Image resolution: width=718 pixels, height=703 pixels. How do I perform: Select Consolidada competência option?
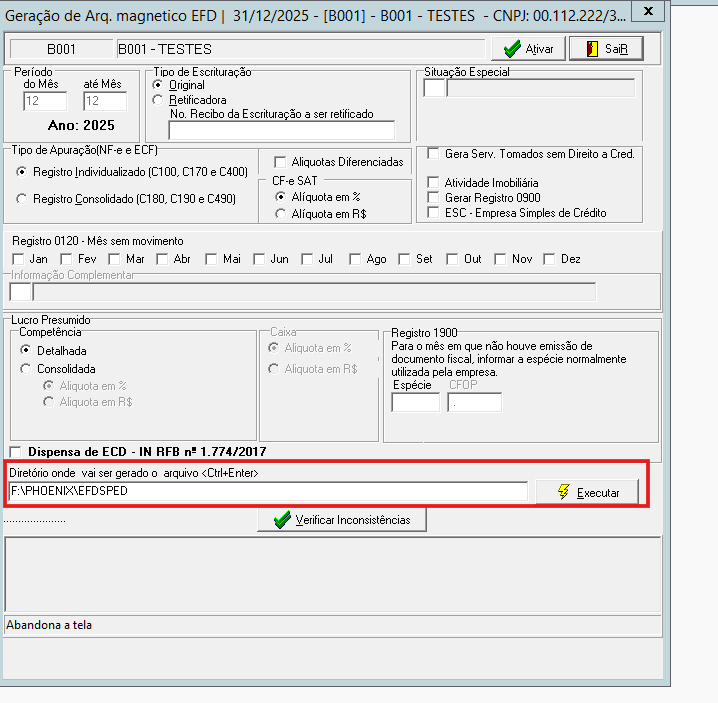[x=26, y=369]
